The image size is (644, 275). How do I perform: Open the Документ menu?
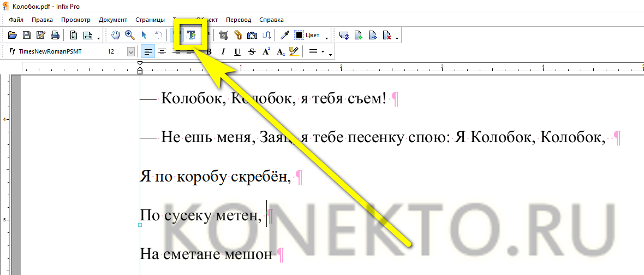pyautogui.click(x=112, y=20)
